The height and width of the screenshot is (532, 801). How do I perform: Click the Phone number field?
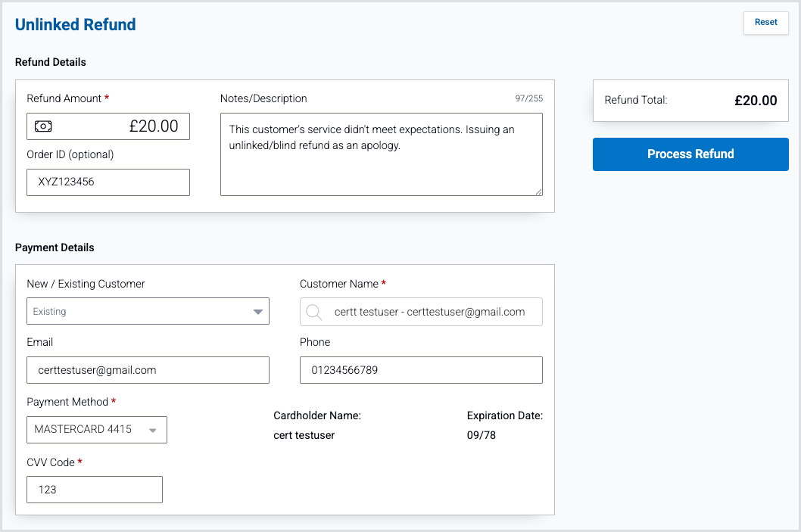pos(421,370)
